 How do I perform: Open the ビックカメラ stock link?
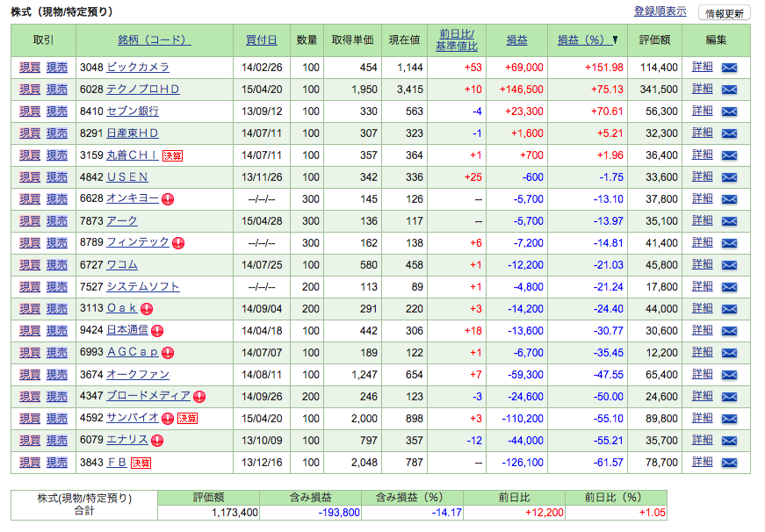coord(138,68)
